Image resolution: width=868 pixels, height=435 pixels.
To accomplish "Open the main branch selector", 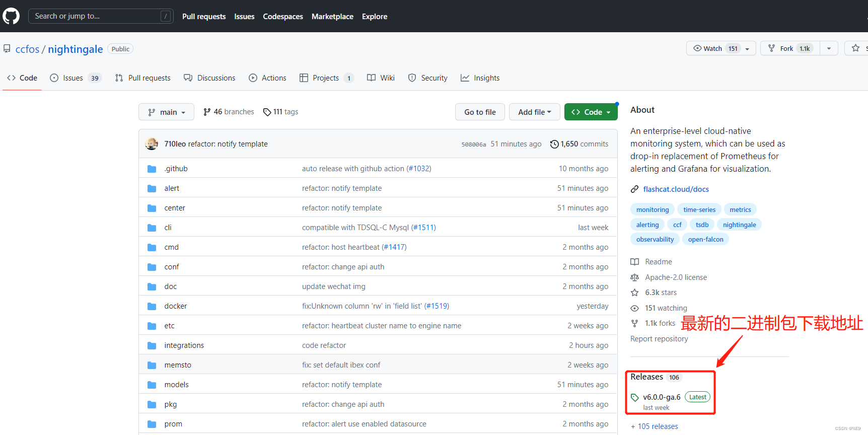I will (166, 112).
